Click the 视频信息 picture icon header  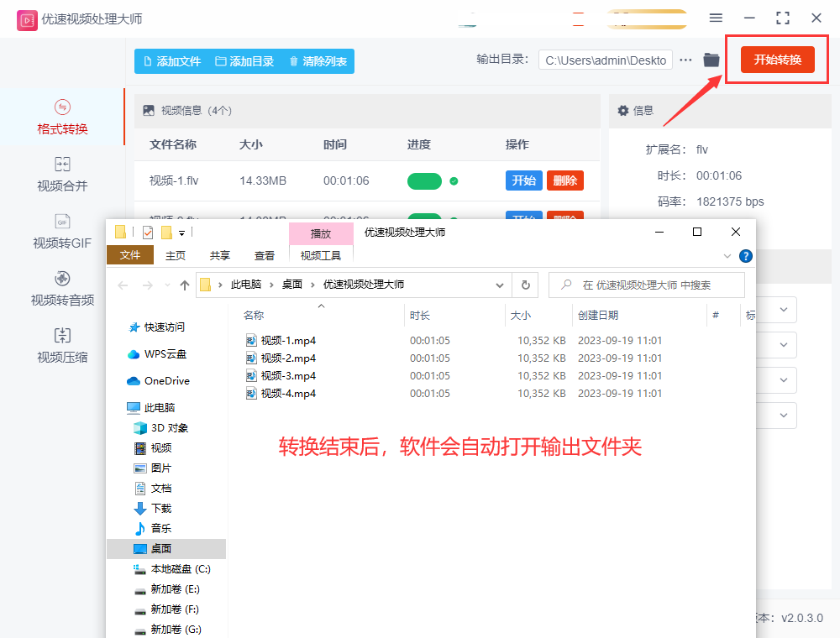pyautogui.click(x=149, y=110)
